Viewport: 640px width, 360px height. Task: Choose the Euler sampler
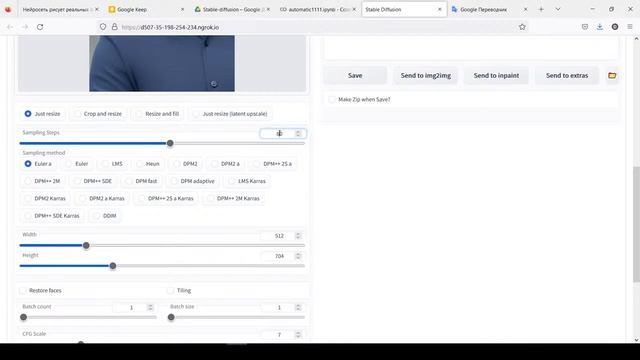(77, 164)
